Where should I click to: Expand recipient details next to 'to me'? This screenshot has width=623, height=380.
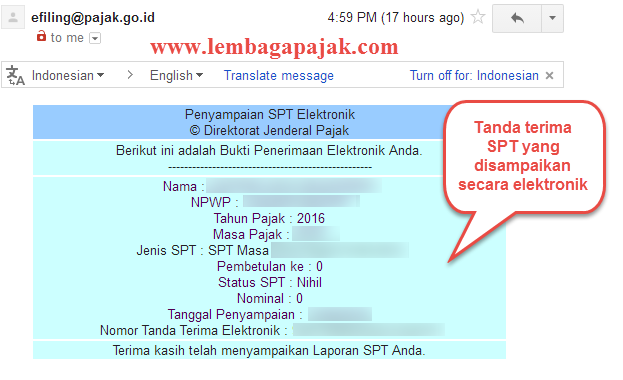(x=95, y=38)
